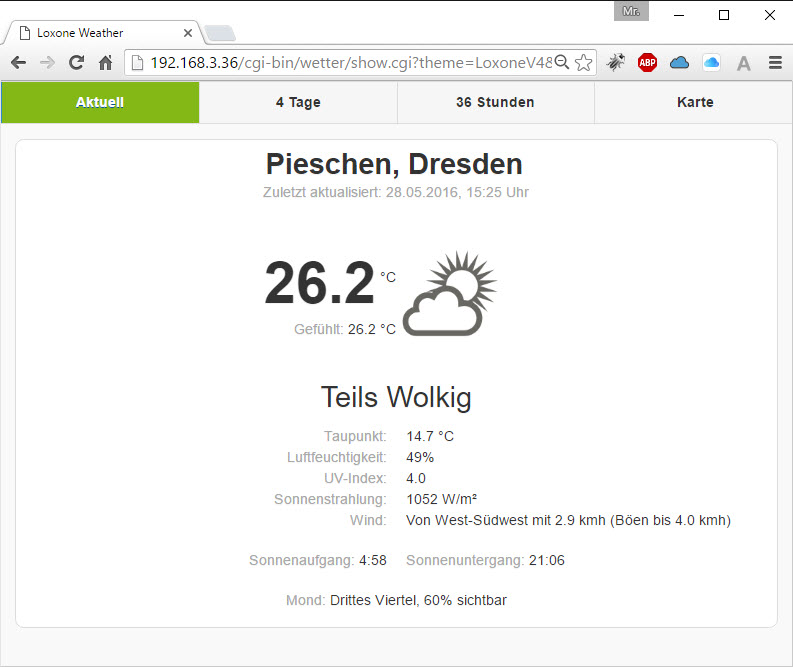Click the Wind description Von West-Südwest
The image size is (793, 667).
tap(568, 520)
